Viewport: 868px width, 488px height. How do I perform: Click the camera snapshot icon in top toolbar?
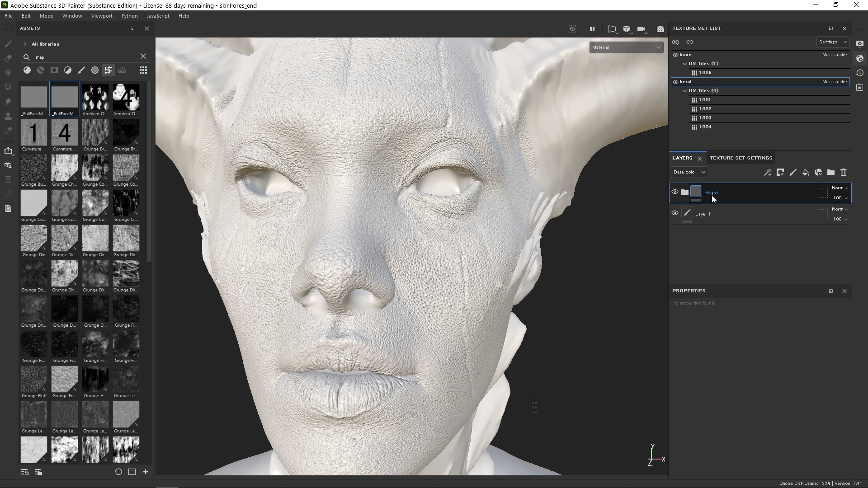(x=660, y=29)
